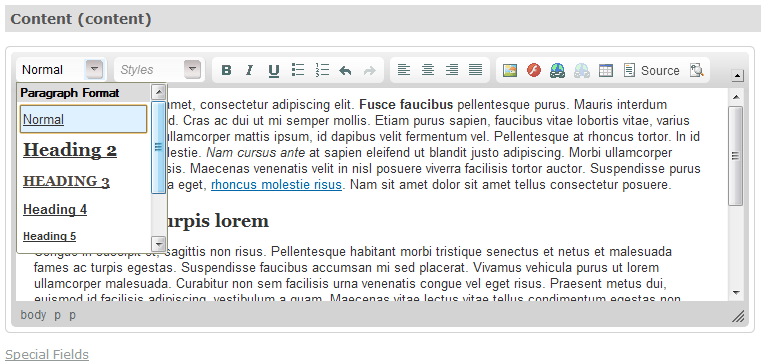Open the preview or find icon beside Source

coord(696,70)
